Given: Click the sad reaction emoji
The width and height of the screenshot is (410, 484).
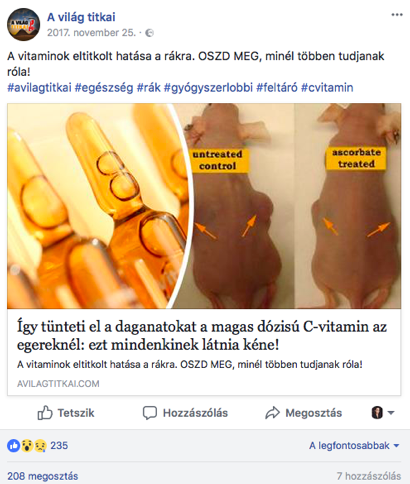Looking at the screenshot, I should coord(40,446).
